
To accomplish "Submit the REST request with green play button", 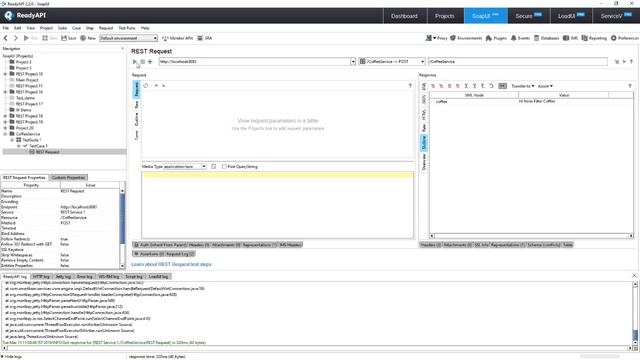I will coord(135,62).
